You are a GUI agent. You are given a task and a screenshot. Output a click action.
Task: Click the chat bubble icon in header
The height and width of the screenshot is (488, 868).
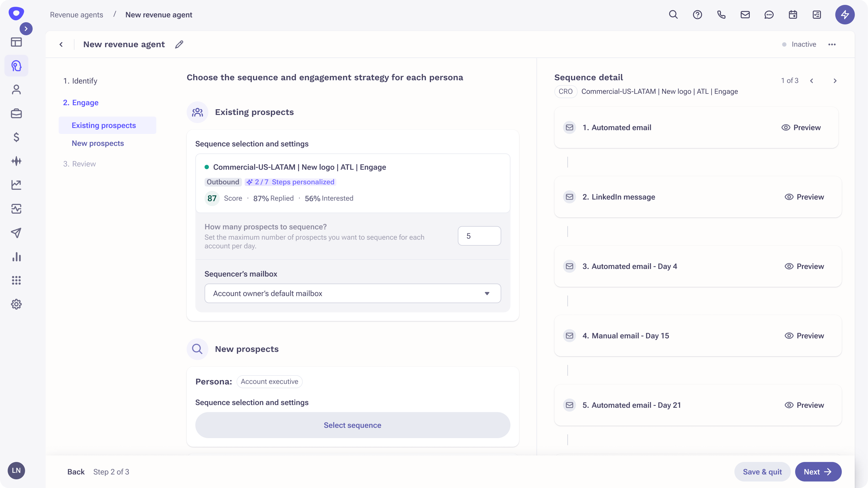[x=769, y=14]
